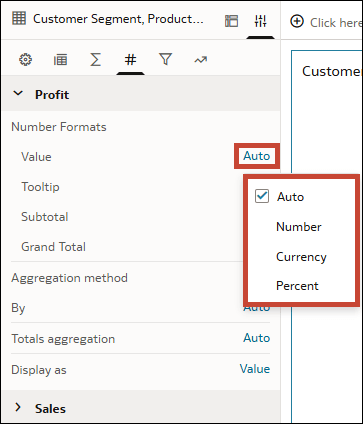Switch to the Totals sigma tab

[x=95, y=60]
